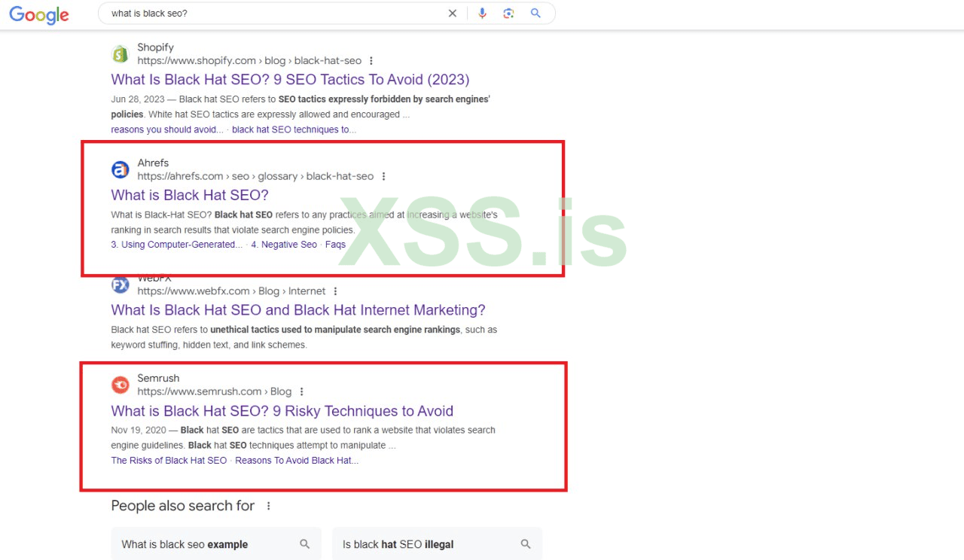The height and width of the screenshot is (560, 964).
Task: Click the Shopify URL breadcrumb
Action: [249, 61]
